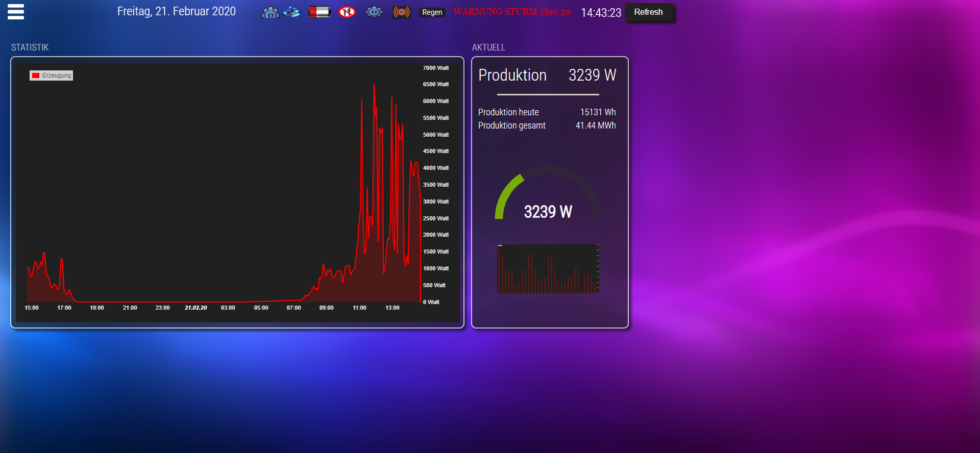Click the Produktion heute value
This screenshot has height=453, width=980.
598,112
